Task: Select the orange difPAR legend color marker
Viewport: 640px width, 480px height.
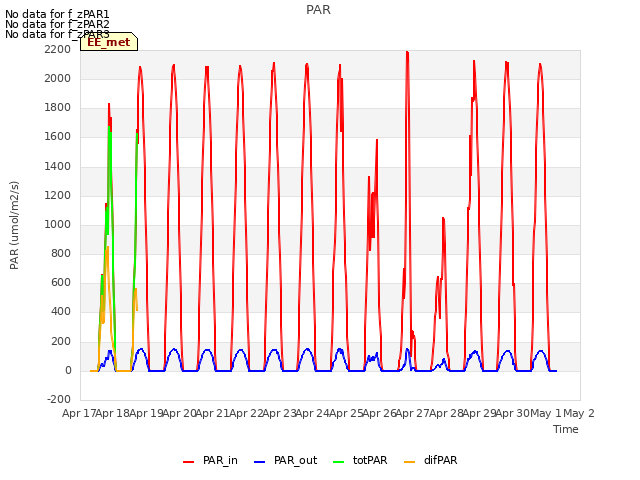Action: 409,462
